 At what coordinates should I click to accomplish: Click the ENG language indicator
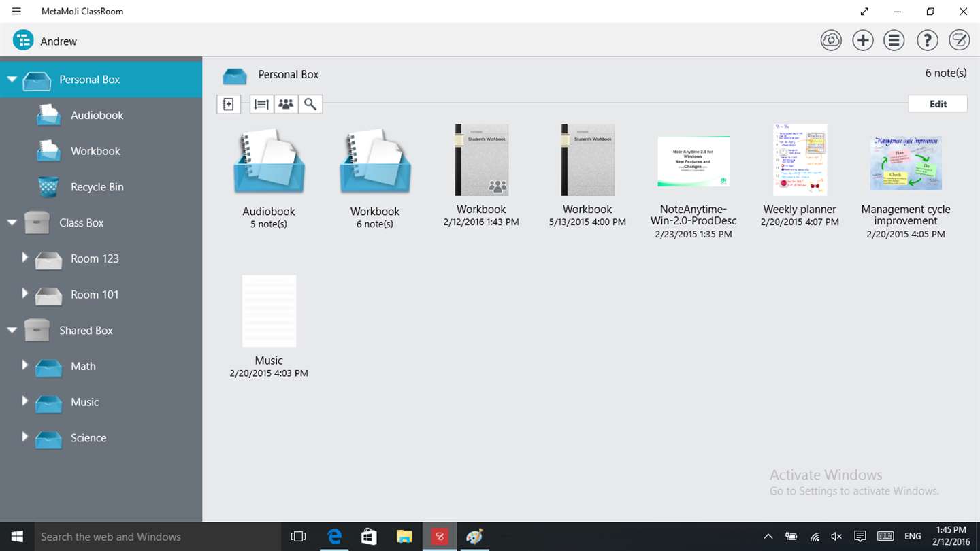coord(913,537)
